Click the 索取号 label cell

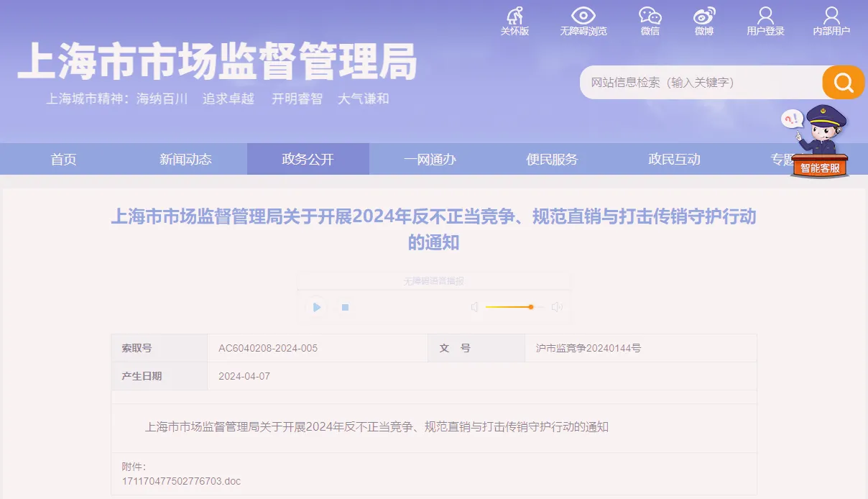click(x=160, y=348)
